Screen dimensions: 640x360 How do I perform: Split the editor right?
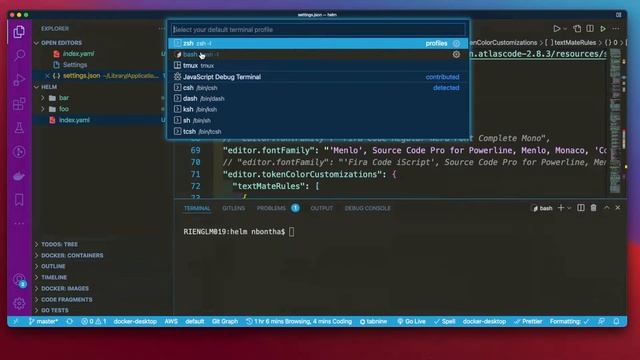590,29
